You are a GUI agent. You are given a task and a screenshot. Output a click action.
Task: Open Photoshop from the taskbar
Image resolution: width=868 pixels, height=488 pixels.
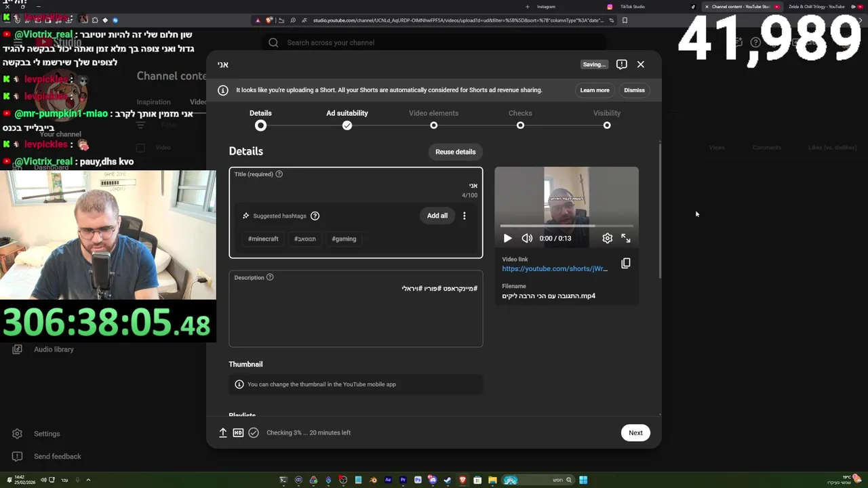pos(418,480)
